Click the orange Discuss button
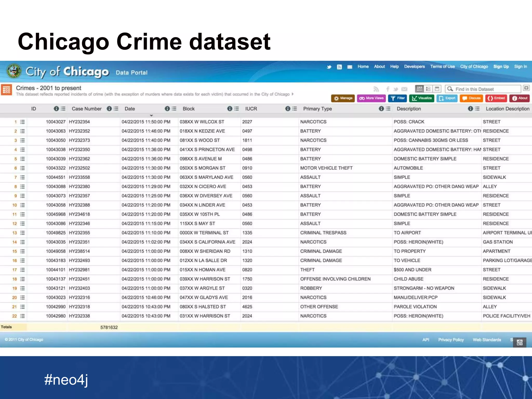The width and height of the screenshot is (532, 399). [471, 98]
